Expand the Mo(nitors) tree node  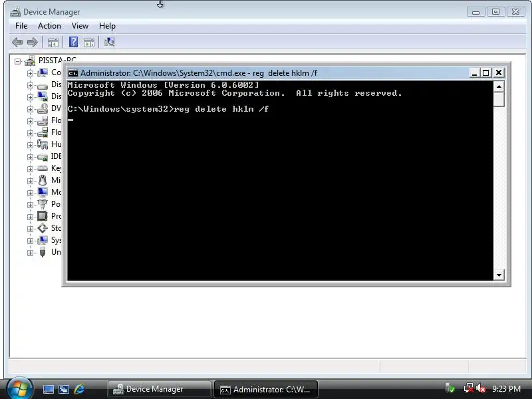(x=30, y=193)
